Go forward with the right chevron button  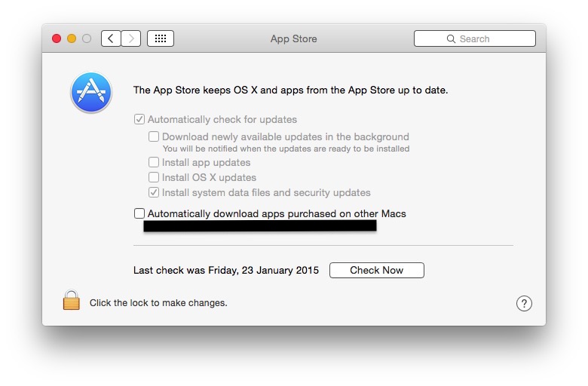coord(131,38)
